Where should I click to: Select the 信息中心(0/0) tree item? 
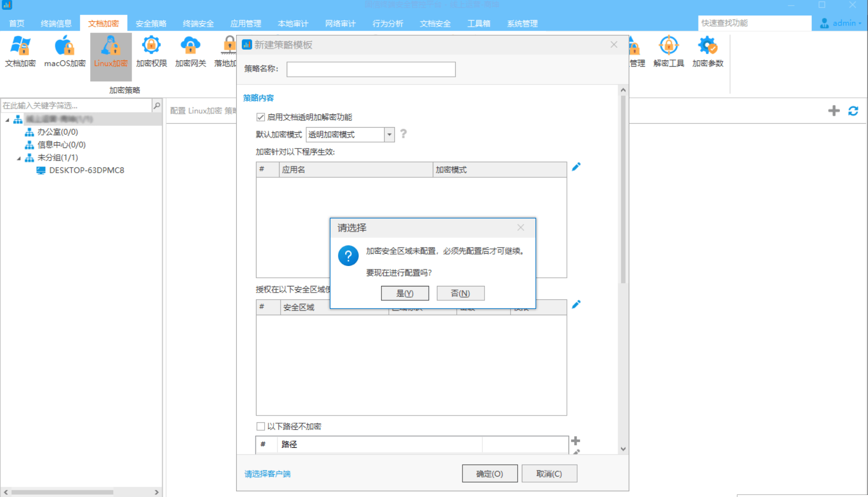(x=61, y=145)
